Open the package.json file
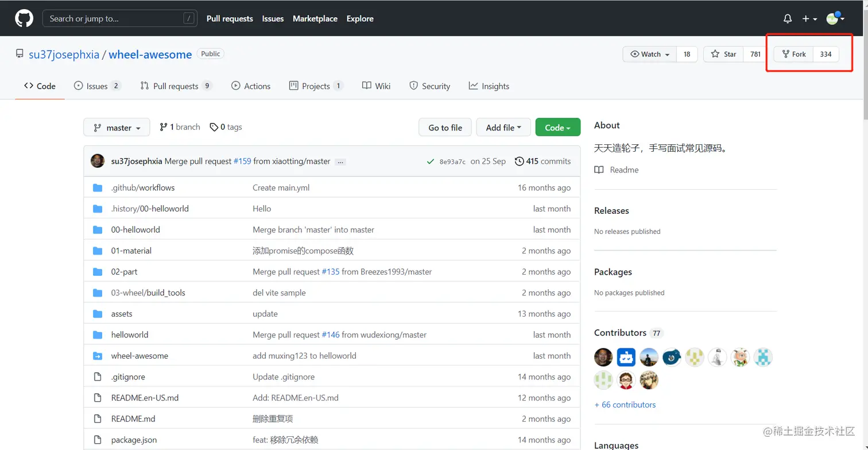 [134, 440]
